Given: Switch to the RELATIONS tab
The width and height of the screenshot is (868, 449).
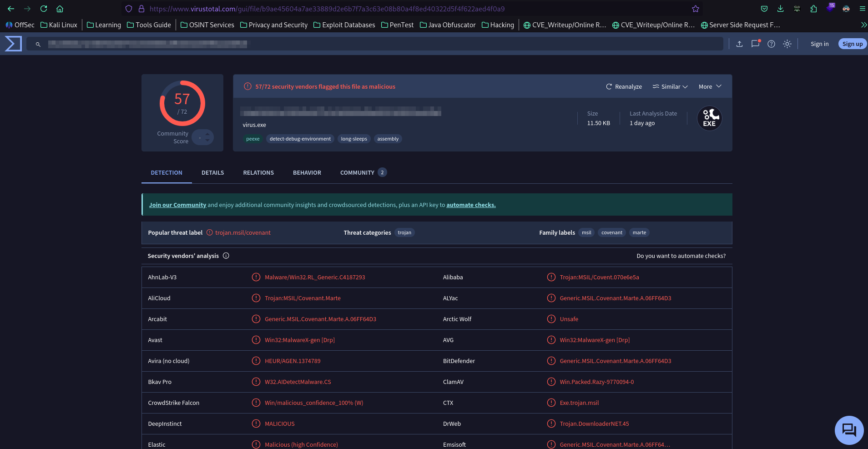Looking at the screenshot, I should [x=258, y=173].
